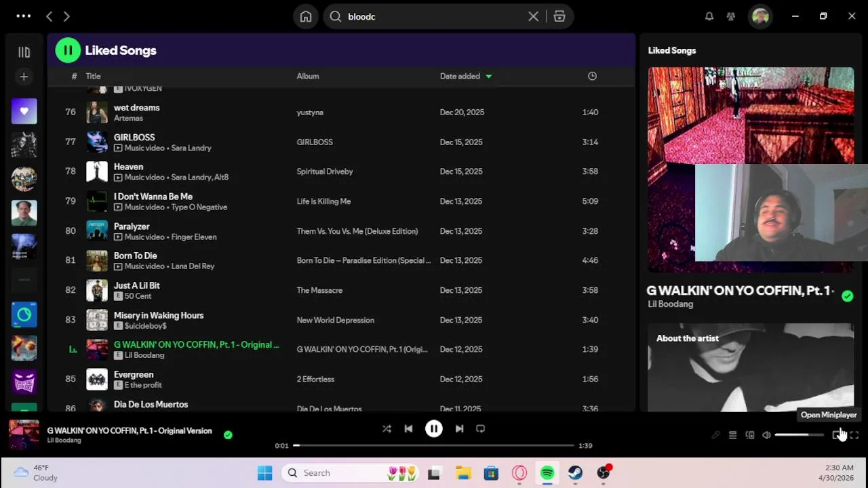Open File Explorer from the taskbar

pyautogui.click(x=463, y=473)
